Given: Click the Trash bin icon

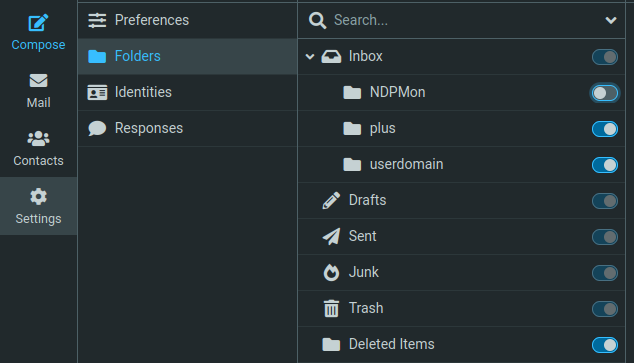Looking at the screenshot, I should click(x=331, y=308).
